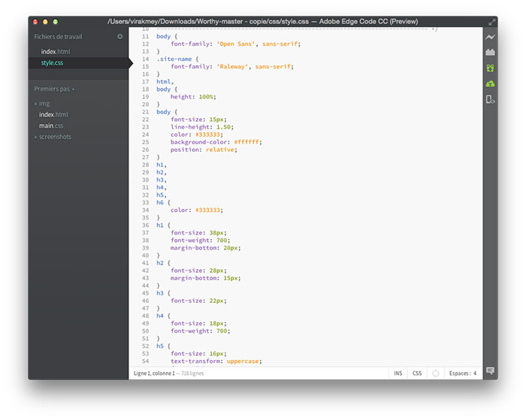The height and width of the screenshot is (420, 526).
Task: Open working files gear settings
Action: point(119,37)
